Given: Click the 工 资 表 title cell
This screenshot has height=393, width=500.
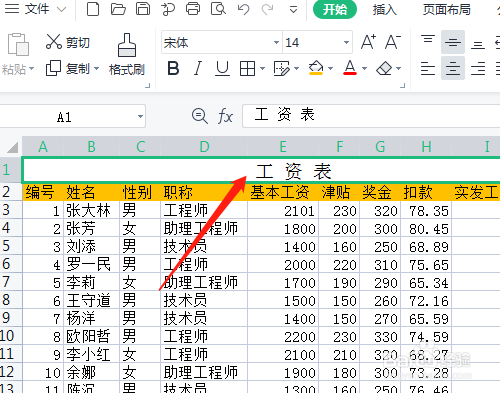Looking at the screenshot, I should point(261,170).
